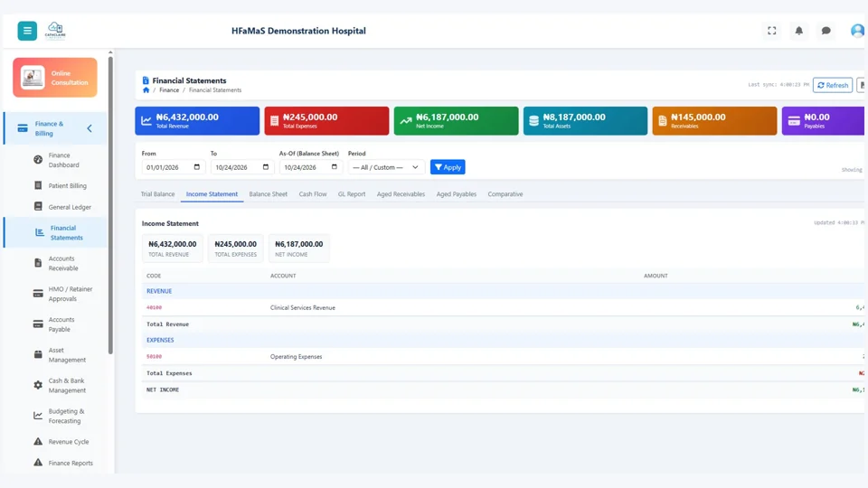Switch to the Trial Balance tab
This screenshot has height=488, width=868.
click(x=157, y=194)
